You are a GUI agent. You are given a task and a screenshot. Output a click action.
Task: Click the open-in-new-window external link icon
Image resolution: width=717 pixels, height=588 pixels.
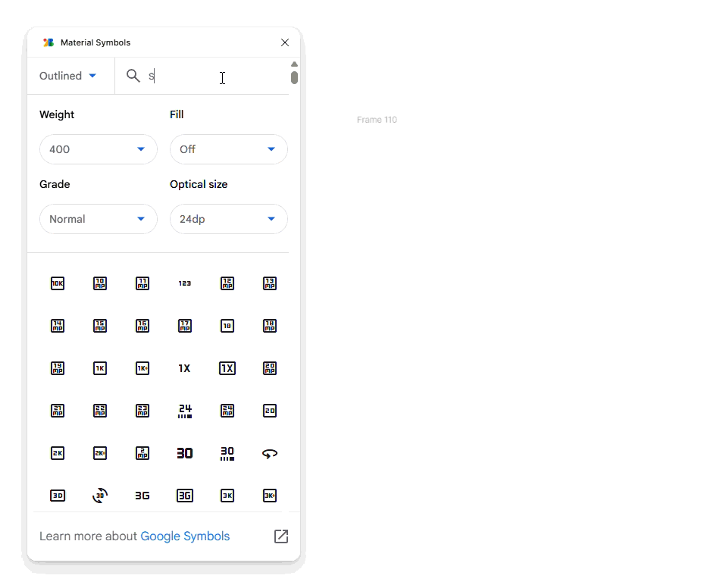pos(281,536)
